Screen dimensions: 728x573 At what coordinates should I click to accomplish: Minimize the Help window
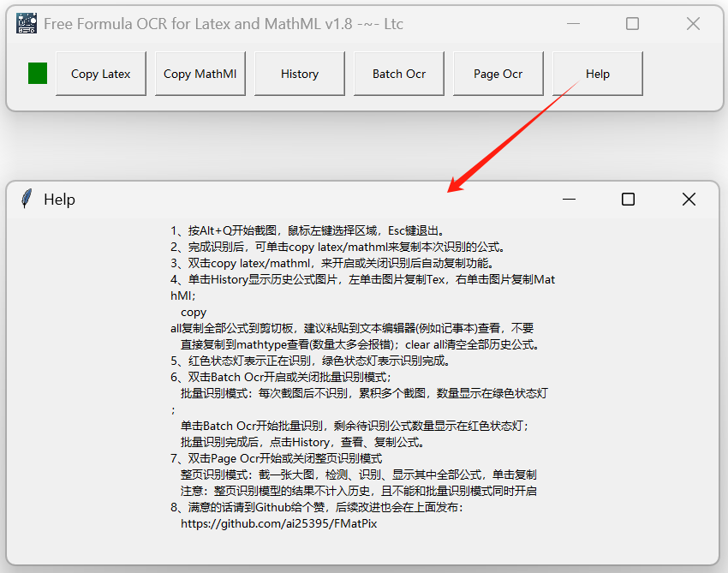569,200
